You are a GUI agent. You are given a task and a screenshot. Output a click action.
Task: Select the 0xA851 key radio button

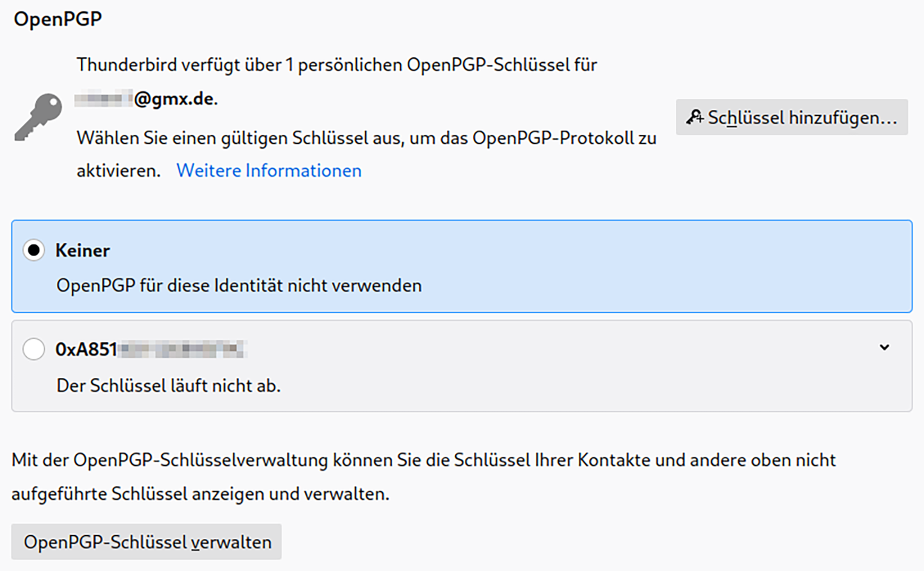34,349
